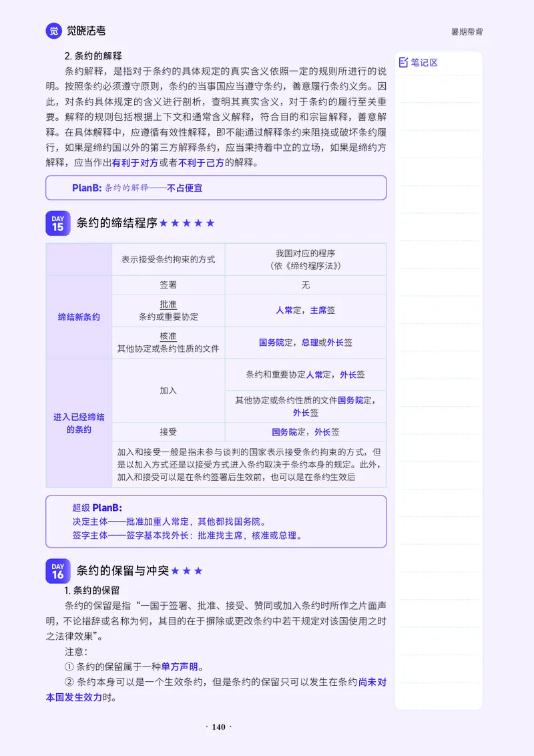Screen dimensions: 534x756
Task: Click the 笔记区 note pencil icon
Action: point(403,62)
